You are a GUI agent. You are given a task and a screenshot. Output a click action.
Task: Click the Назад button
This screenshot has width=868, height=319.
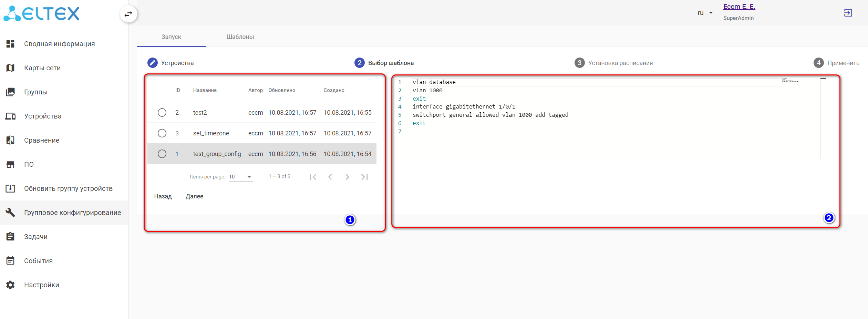point(163,196)
